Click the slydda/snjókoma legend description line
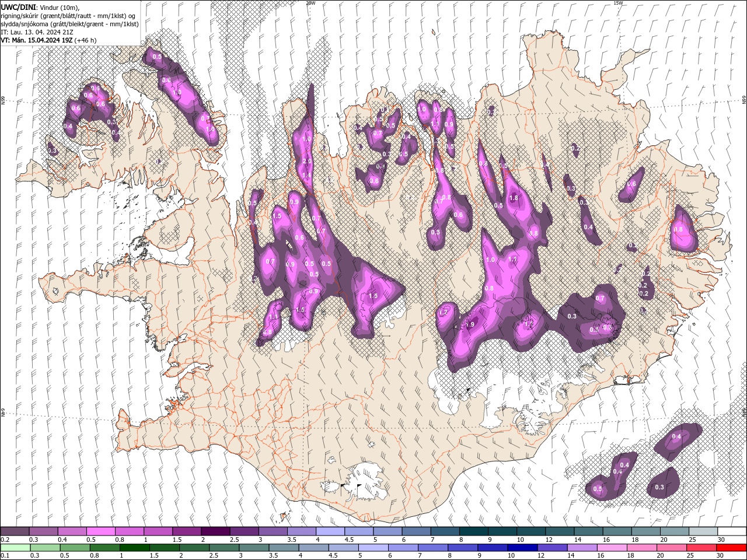The image size is (747, 560). point(69,24)
